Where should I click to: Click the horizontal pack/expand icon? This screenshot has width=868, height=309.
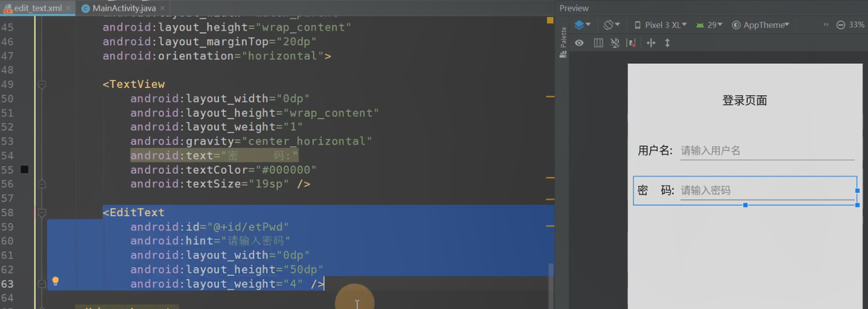(651, 43)
